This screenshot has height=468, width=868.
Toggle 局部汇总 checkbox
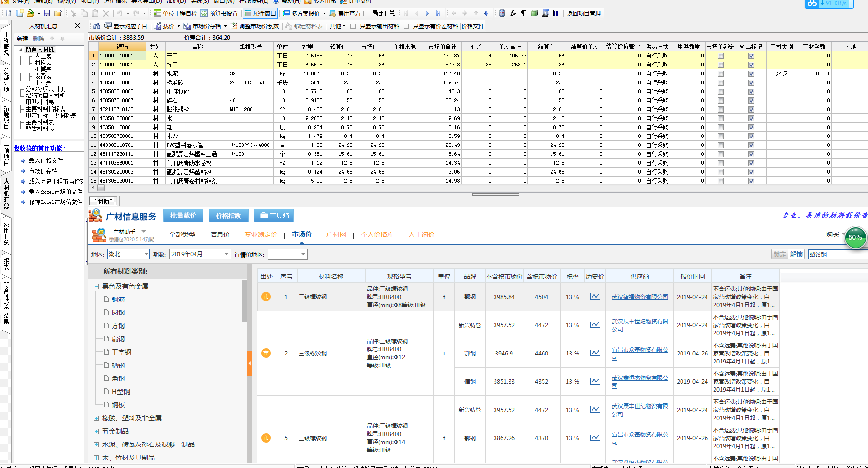coord(366,13)
